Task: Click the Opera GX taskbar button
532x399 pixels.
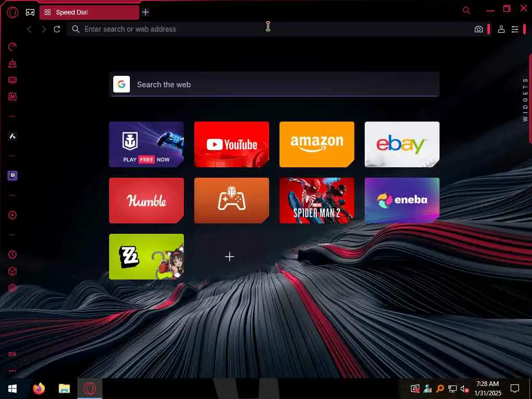Action: coord(89,389)
